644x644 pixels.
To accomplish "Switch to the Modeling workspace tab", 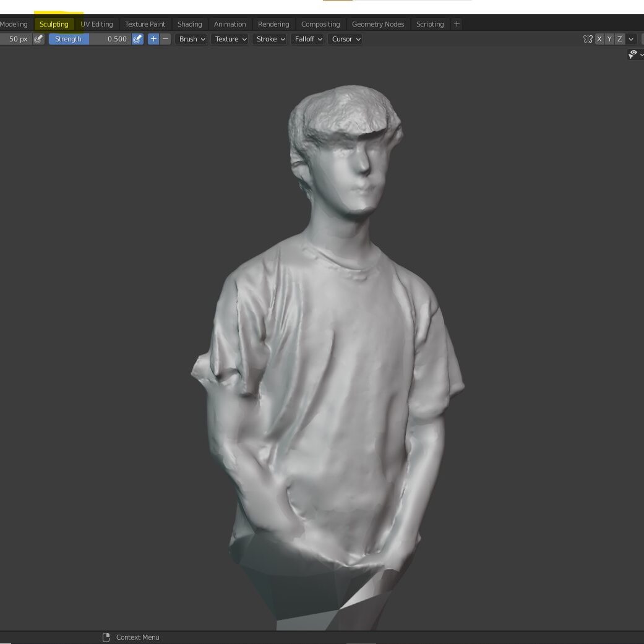I will tap(14, 24).
